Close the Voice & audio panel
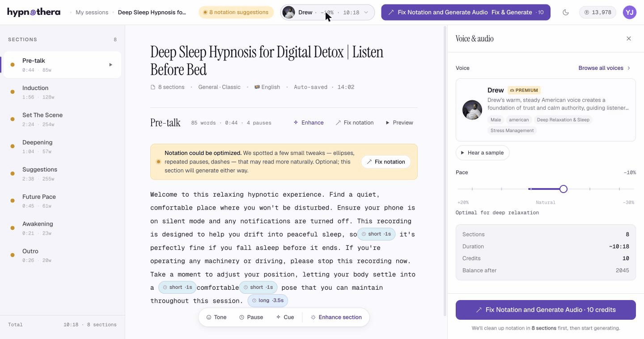This screenshot has height=339, width=644. click(629, 39)
